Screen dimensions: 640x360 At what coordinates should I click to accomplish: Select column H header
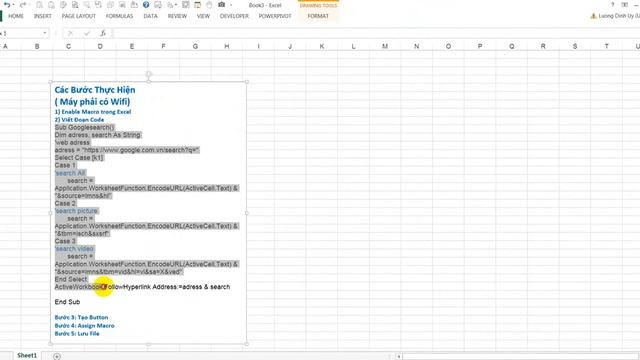(x=227, y=46)
